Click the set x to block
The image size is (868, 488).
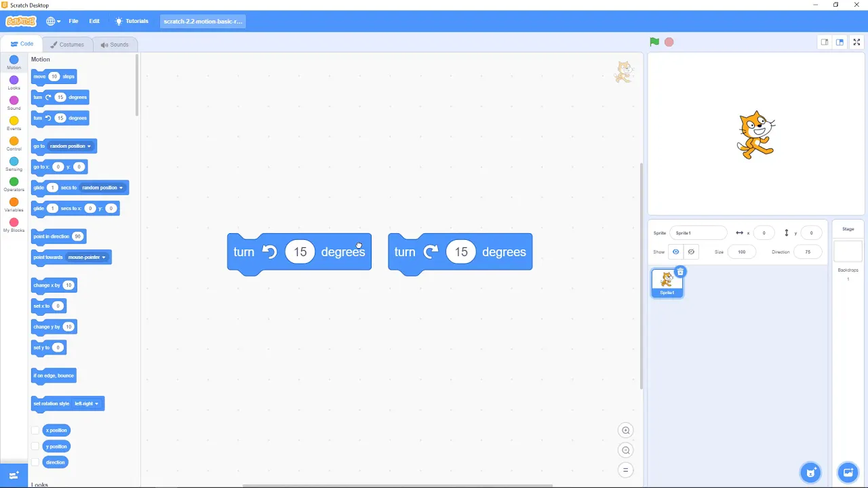point(48,306)
